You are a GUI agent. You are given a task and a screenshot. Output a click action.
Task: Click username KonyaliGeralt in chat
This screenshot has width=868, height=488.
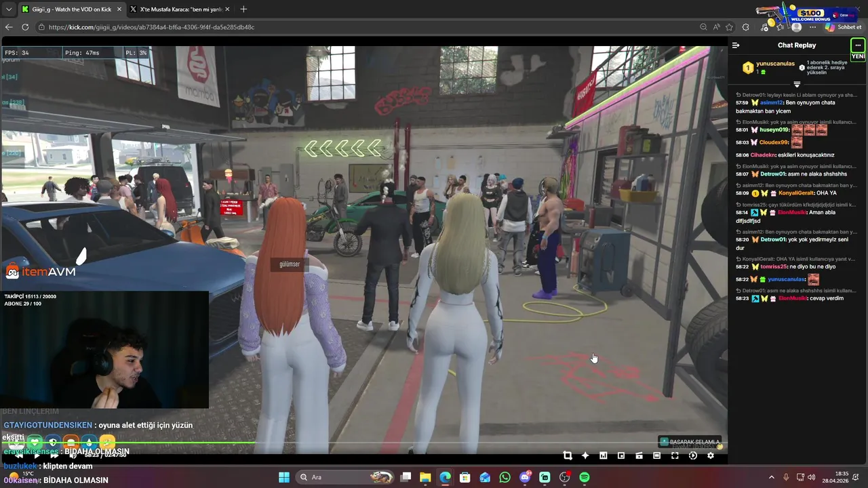tap(796, 193)
